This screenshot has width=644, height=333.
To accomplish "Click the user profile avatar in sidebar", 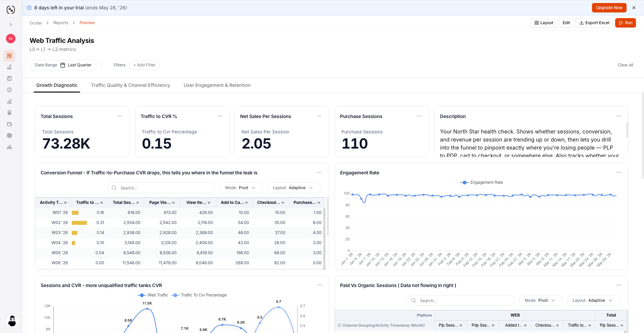I will [x=12, y=321].
